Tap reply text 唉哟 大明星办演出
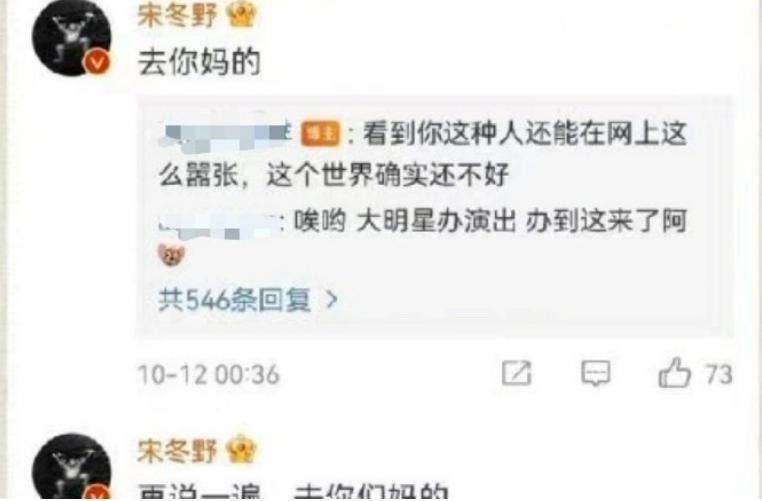 click(x=404, y=222)
